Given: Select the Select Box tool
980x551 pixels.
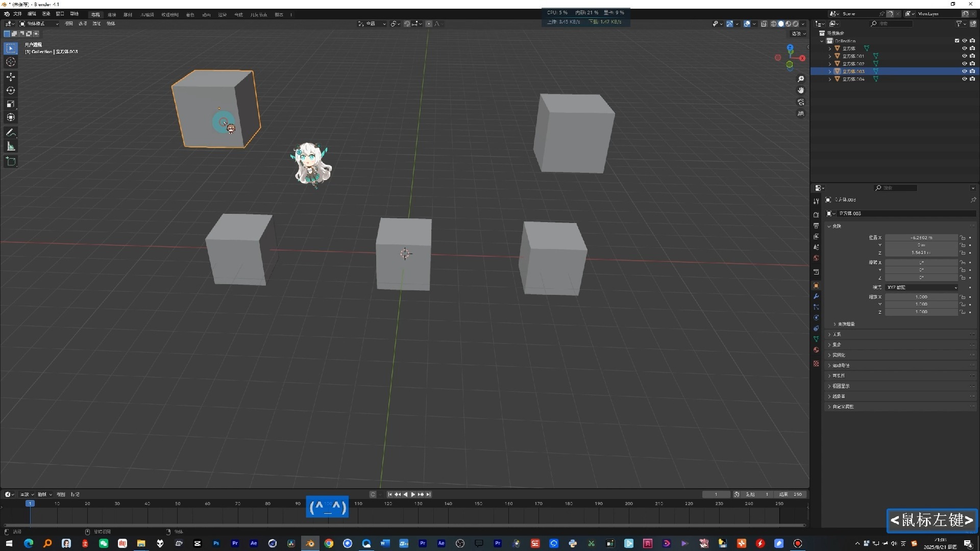Looking at the screenshot, I should pos(11,48).
